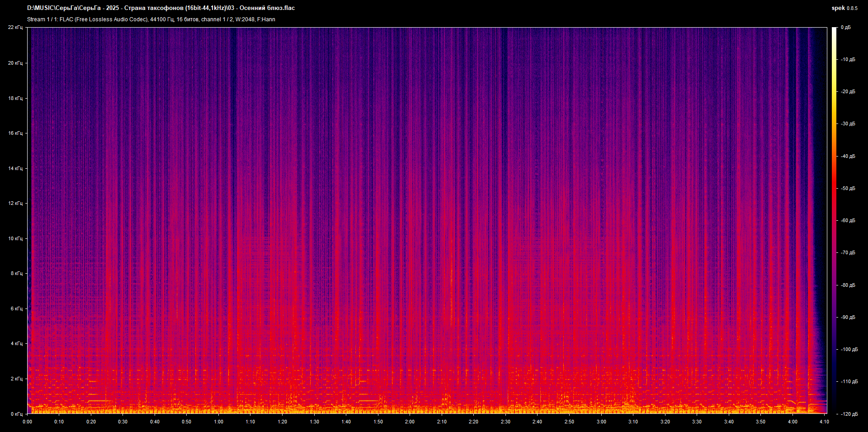Click the 1:00 time axis label
Viewport: 868px width, 432px height.
(x=218, y=422)
